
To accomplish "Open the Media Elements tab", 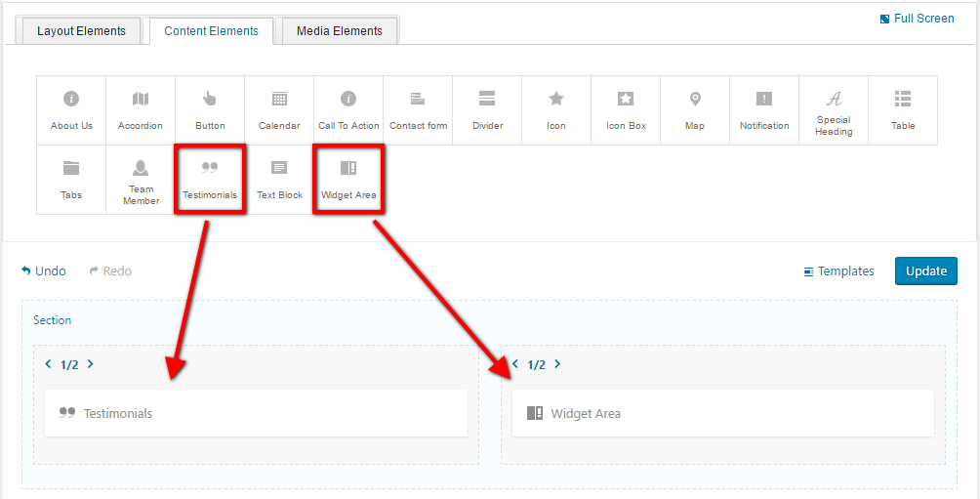I will point(339,31).
